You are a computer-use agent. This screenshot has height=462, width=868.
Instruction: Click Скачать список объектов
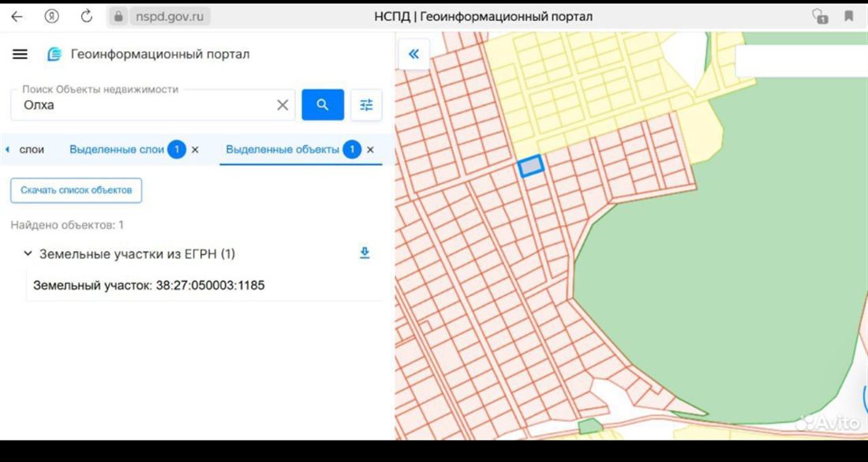pos(77,190)
